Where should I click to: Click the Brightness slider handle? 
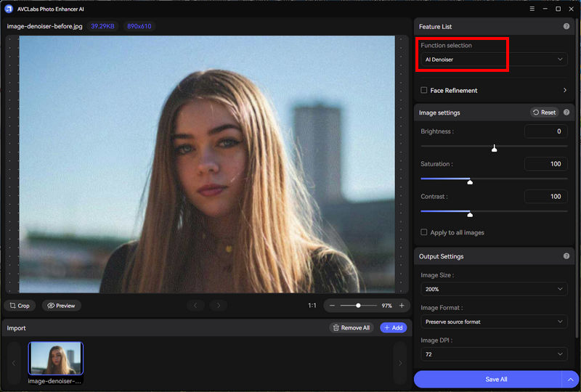pos(495,148)
